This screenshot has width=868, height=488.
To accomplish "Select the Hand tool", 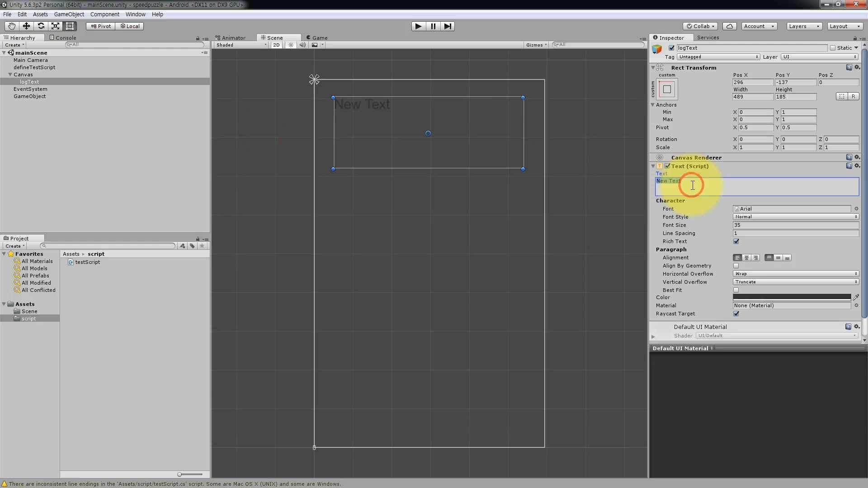I will (x=11, y=26).
